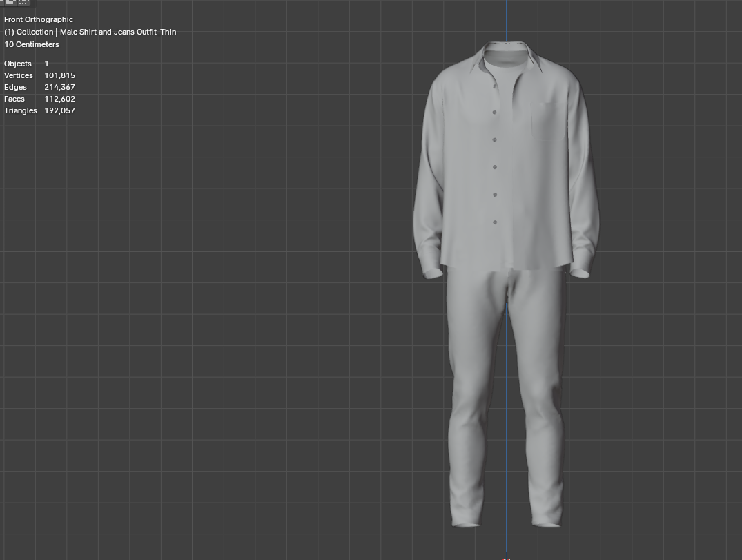Click the Objects count statistic row
Viewport: 742px width, 560px height.
[x=26, y=64]
